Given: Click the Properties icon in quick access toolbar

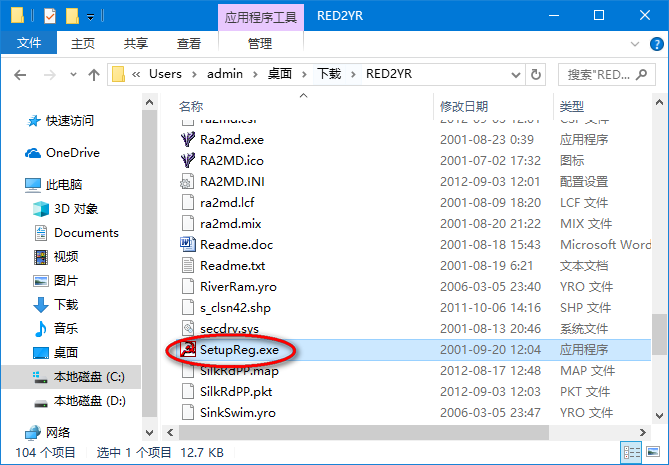Looking at the screenshot, I should [x=49, y=16].
